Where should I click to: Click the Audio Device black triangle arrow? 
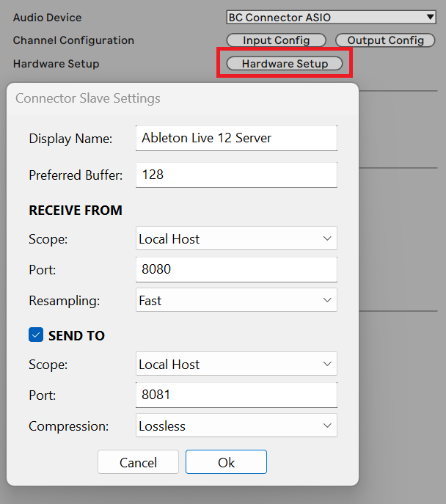point(431,17)
